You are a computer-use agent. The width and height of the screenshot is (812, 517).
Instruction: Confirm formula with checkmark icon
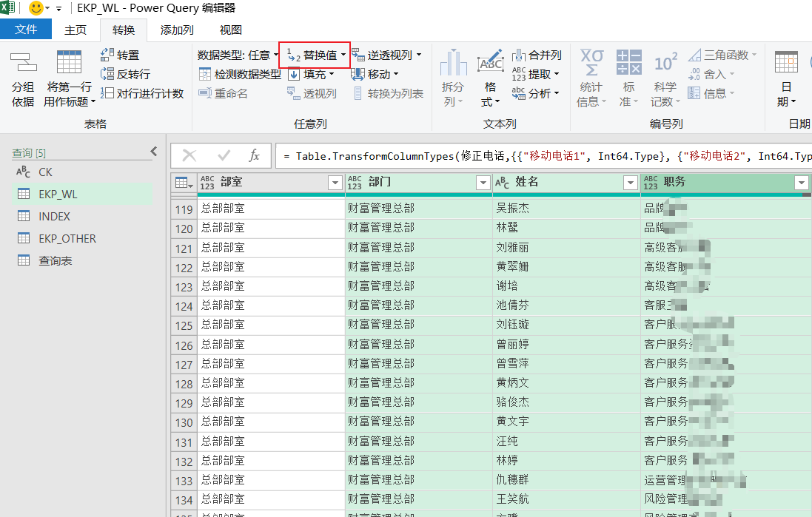(x=224, y=155)
